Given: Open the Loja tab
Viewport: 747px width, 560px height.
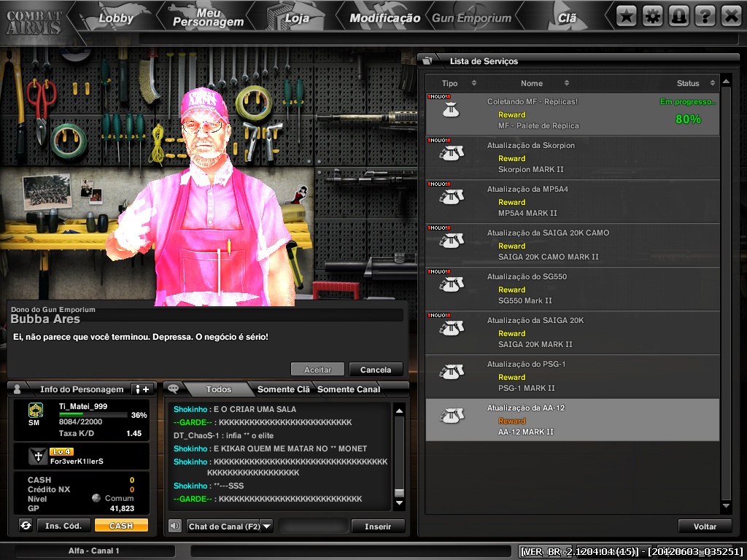Looking at the screenshot, I should click(298, 18).
